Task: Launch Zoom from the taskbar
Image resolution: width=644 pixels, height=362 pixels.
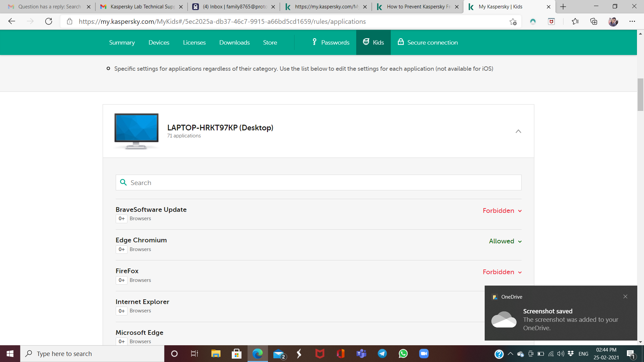Action: pyautogui.click(x=424, y=354)
